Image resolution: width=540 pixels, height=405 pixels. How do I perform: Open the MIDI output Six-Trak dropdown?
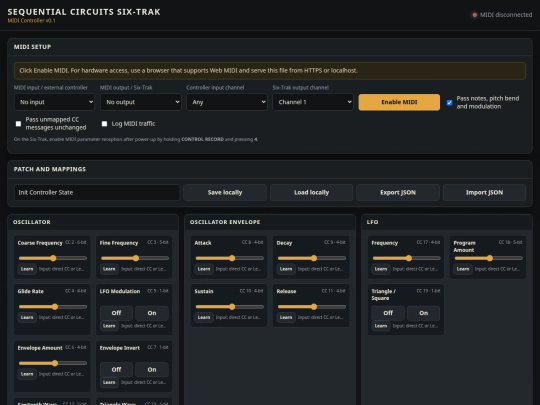tap(141, 102)
